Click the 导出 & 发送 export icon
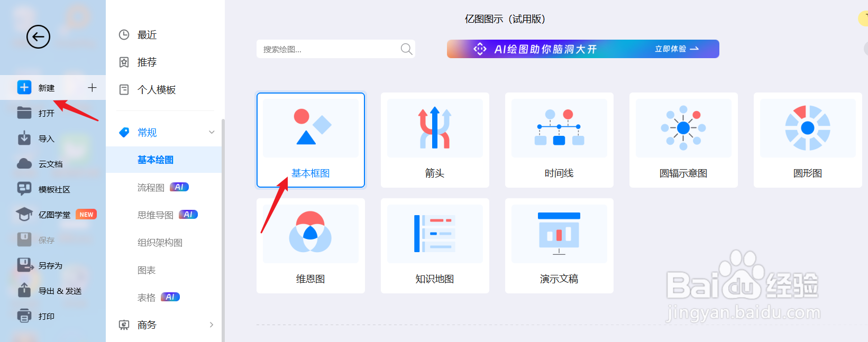Viewport: 868px width, 342px height. click(24, 290)
